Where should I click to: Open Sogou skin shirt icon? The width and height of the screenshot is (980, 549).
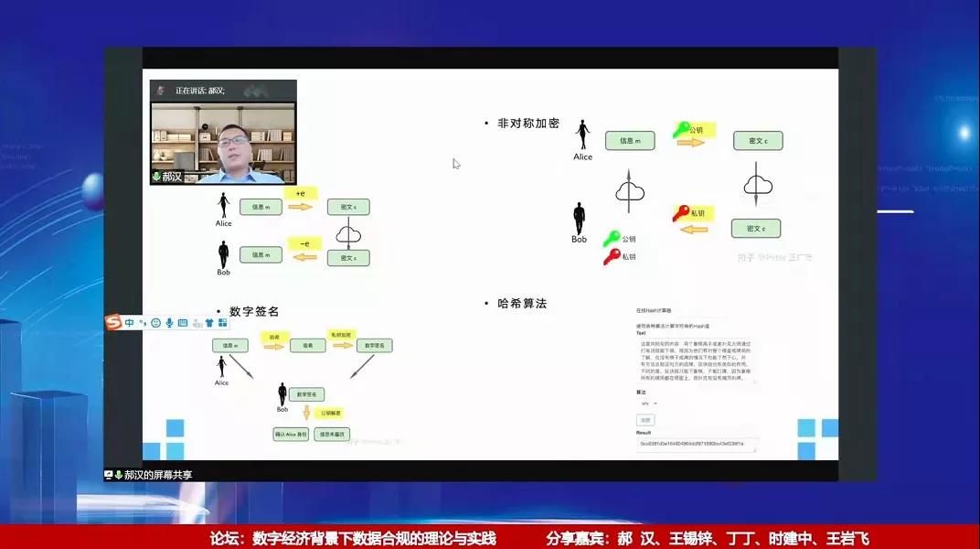(209, 322)
